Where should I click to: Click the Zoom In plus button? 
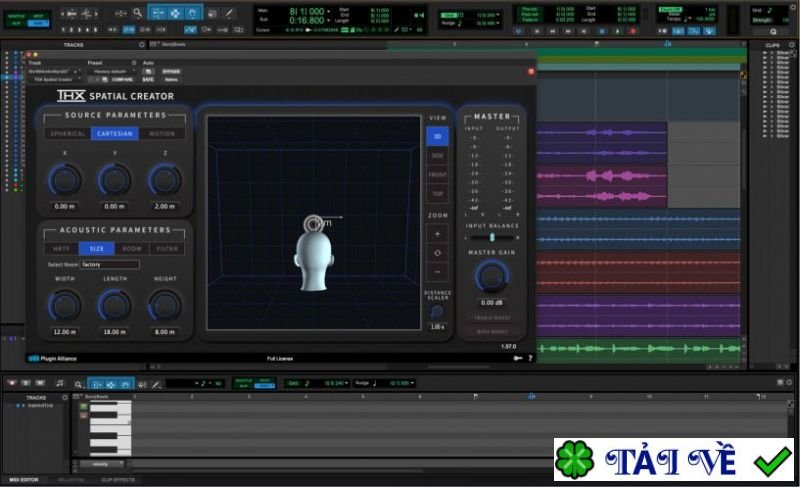coord(437,234)
